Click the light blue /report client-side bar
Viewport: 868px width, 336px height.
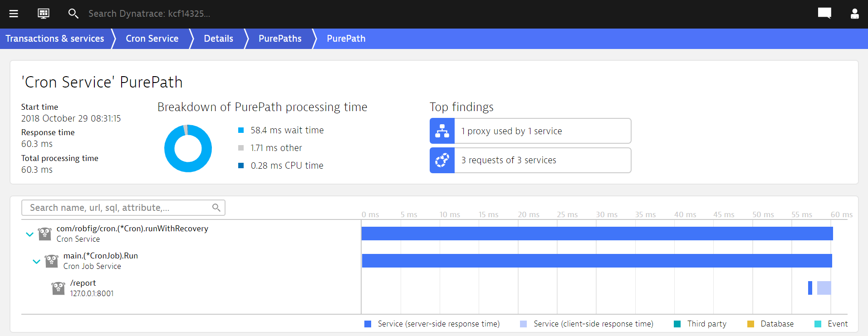824,288
